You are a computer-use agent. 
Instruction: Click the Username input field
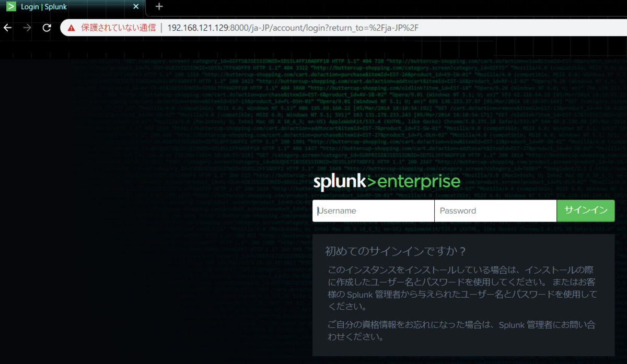(x=373, y=211)
